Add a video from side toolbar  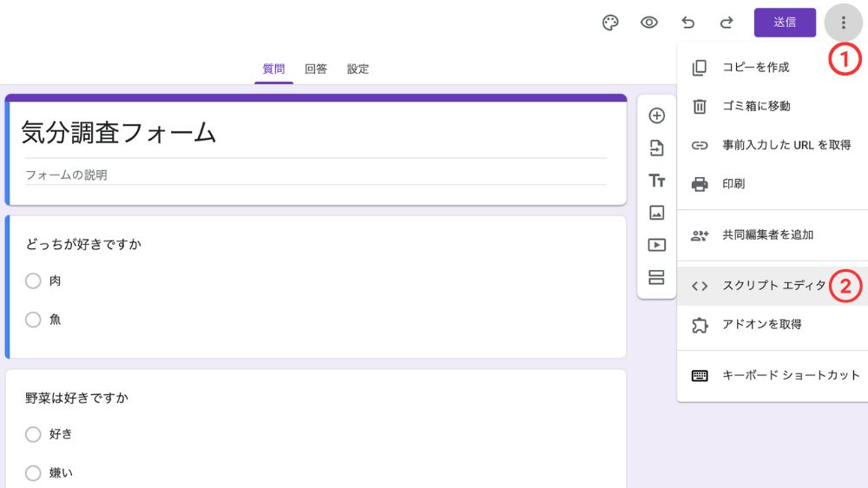pyautogui.click(x=657, y=245)
